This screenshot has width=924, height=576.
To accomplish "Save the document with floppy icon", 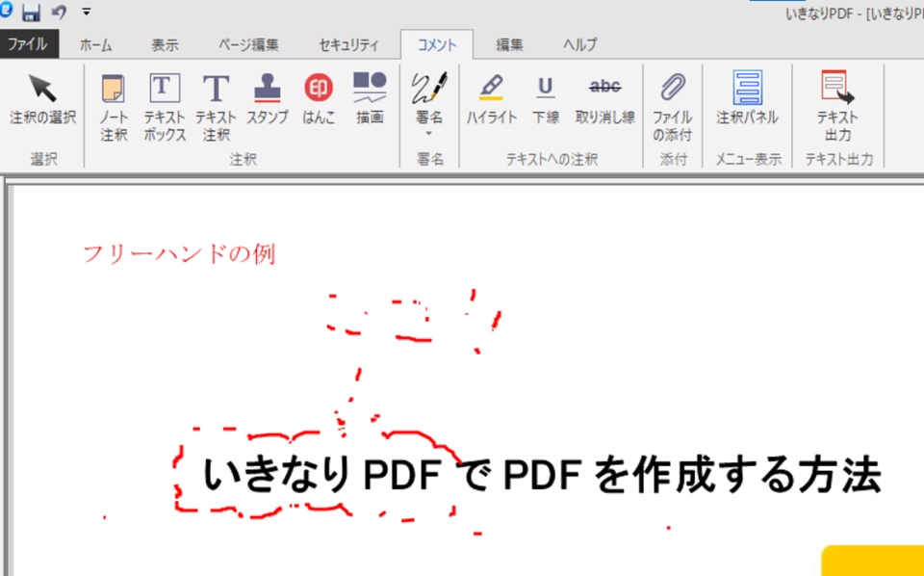I will click(x=31, y=12).
